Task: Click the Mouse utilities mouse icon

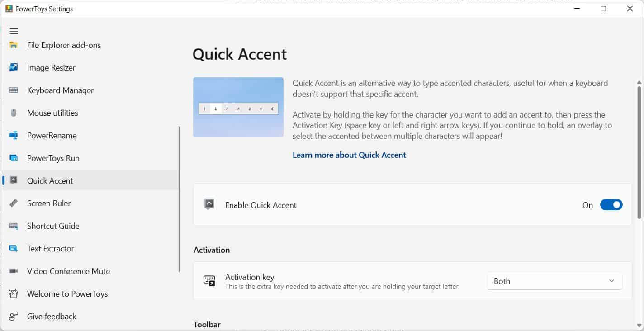Action: [14, 113]
